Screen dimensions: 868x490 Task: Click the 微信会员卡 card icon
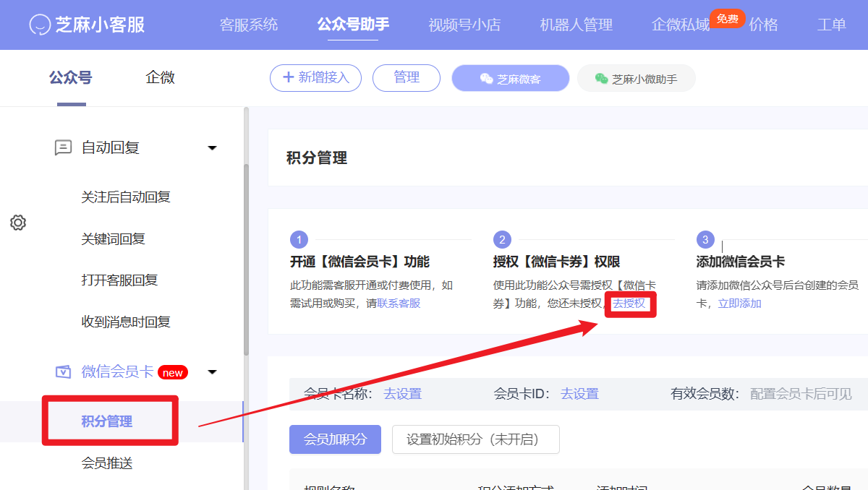click(x=63, y=372)
